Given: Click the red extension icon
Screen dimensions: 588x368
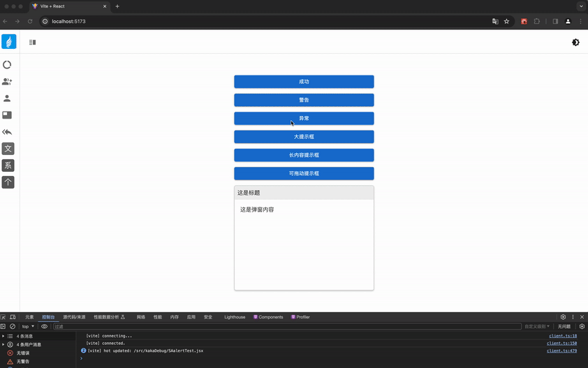Looking at the screenshot, I should pos(524,22).
